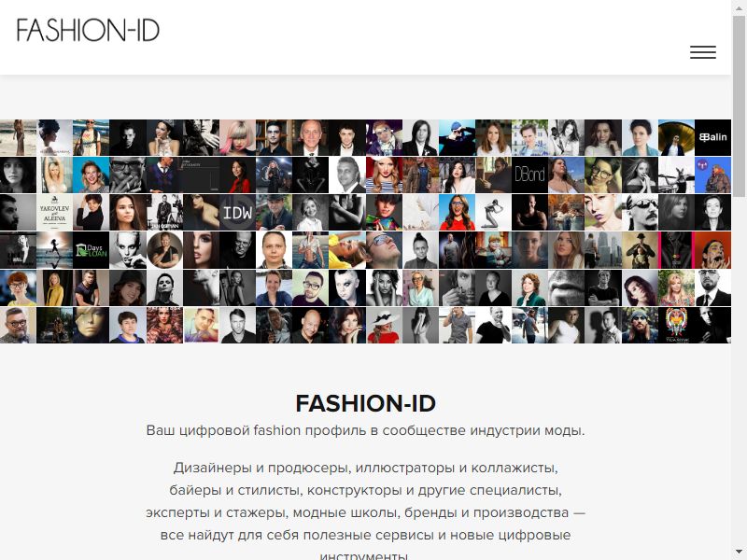Click the bold FASHION-ID section heading
Screen dimensions: 747x560
[365, 403]
